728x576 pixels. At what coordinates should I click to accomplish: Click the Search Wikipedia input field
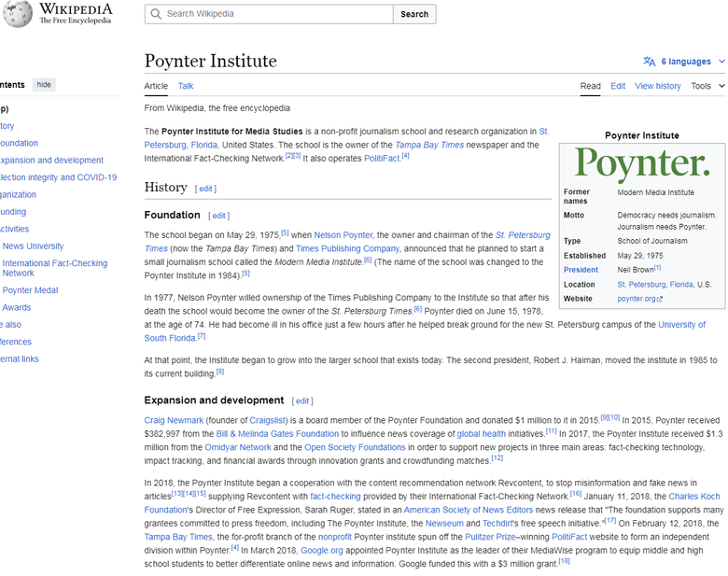(x=269, y=14)
